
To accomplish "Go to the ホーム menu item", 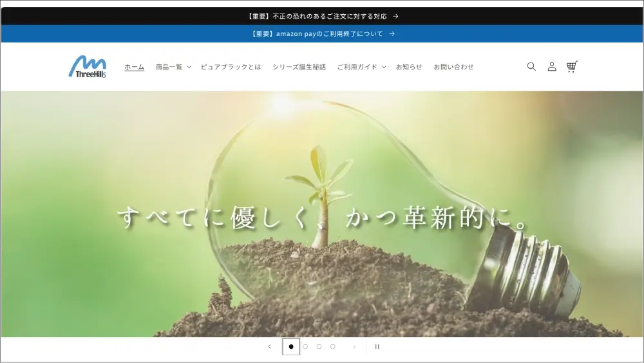I will click(135, 67).
